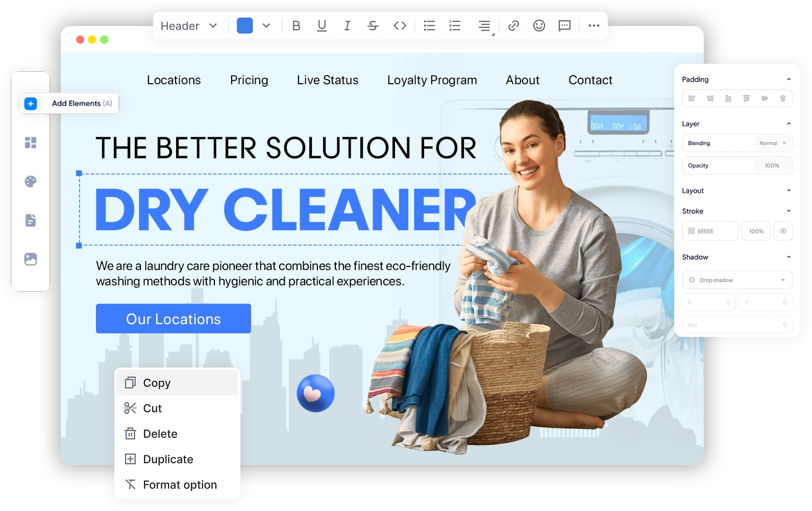Toggle the code formatting icon
Screen dimensions: 812x511
(x=400, y=26)
